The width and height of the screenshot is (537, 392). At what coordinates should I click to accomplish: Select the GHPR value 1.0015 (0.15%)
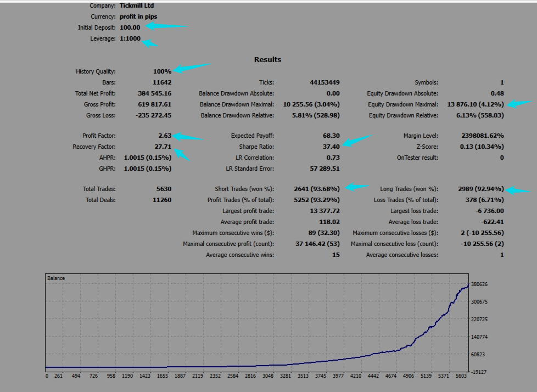(x=148, y=169)
